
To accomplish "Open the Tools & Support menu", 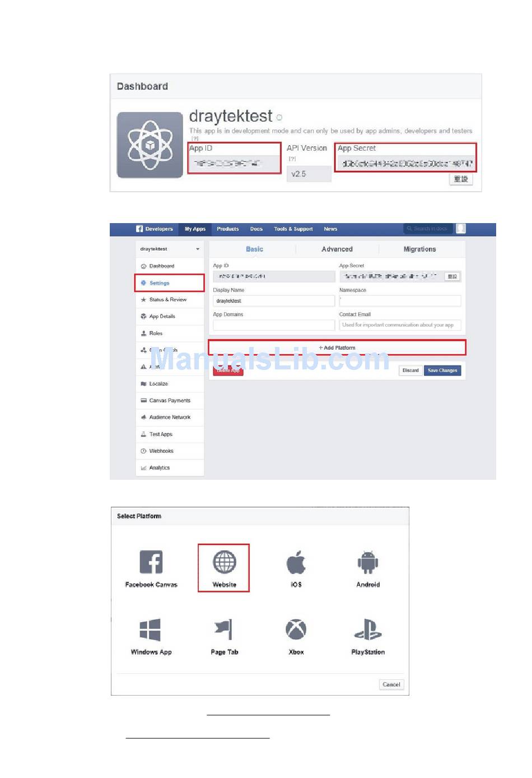I will point(293,229).
